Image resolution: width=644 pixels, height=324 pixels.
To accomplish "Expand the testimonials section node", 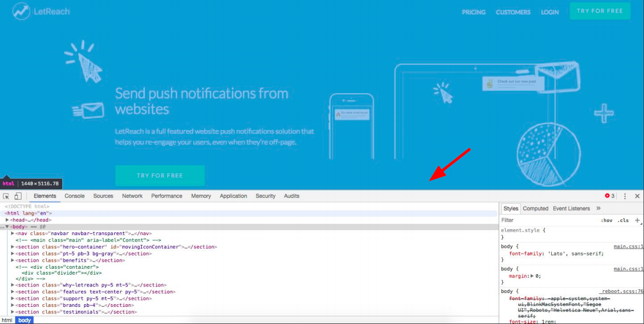I will coord(12,312).
